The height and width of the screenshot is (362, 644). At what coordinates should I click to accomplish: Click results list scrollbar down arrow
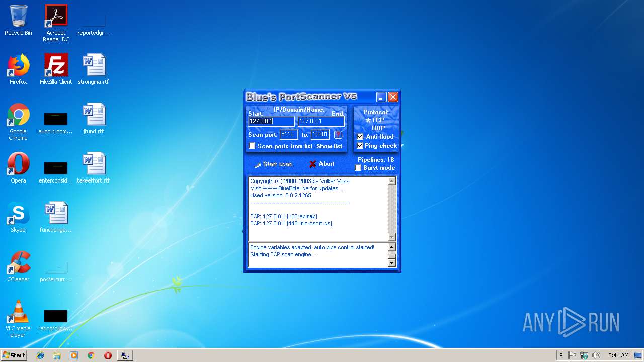coord(392,237)
